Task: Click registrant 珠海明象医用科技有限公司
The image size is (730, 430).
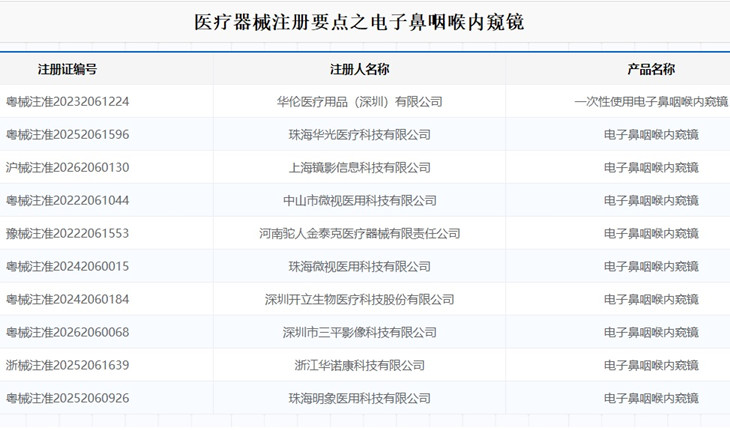Action: [359, 399]
